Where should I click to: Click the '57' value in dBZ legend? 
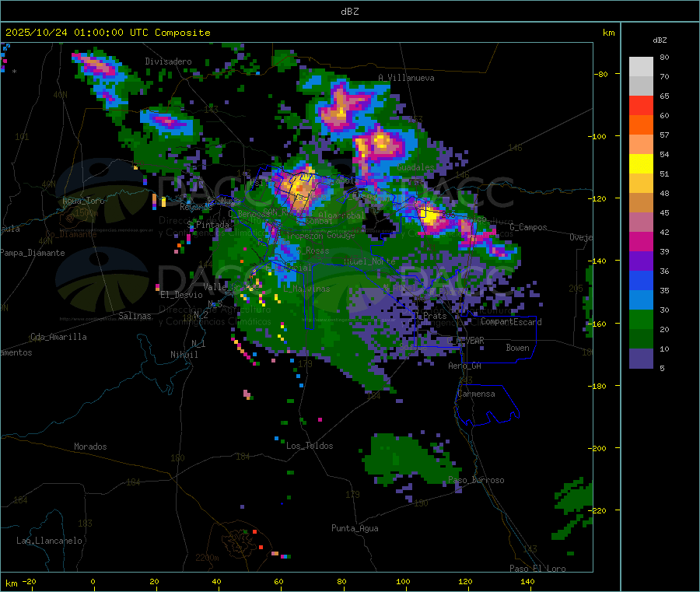pyautogui.click(x=664, y=135)
